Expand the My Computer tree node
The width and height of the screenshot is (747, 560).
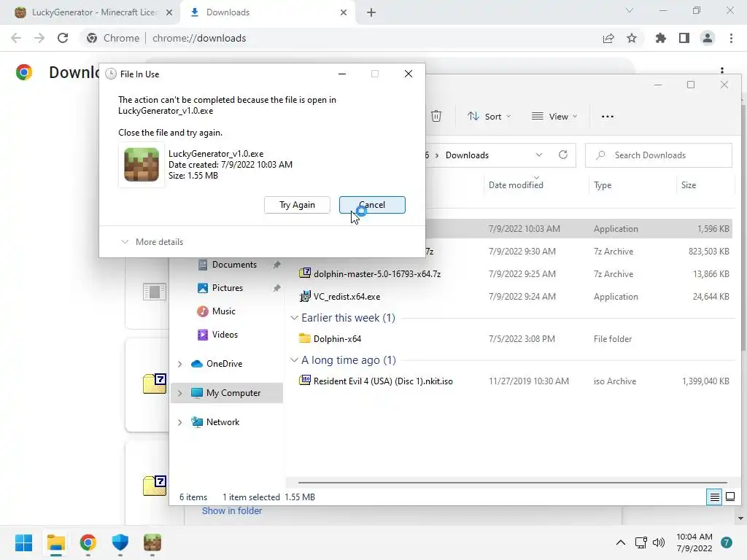[180, 393]
